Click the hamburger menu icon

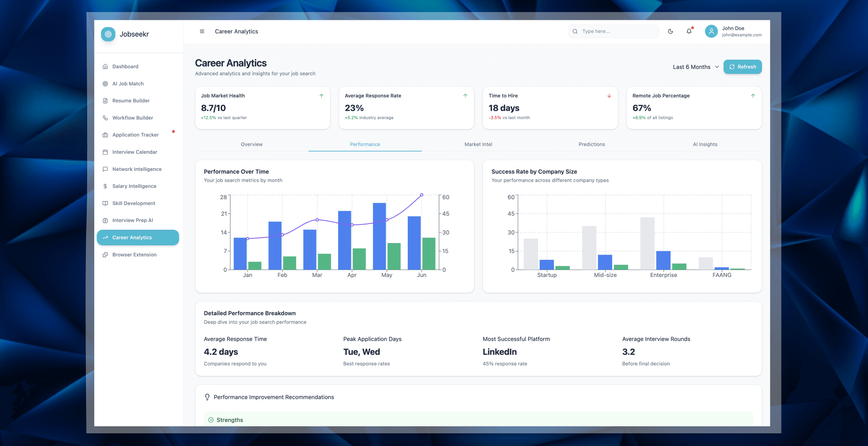pyautogui.click(x=202, y=31)
